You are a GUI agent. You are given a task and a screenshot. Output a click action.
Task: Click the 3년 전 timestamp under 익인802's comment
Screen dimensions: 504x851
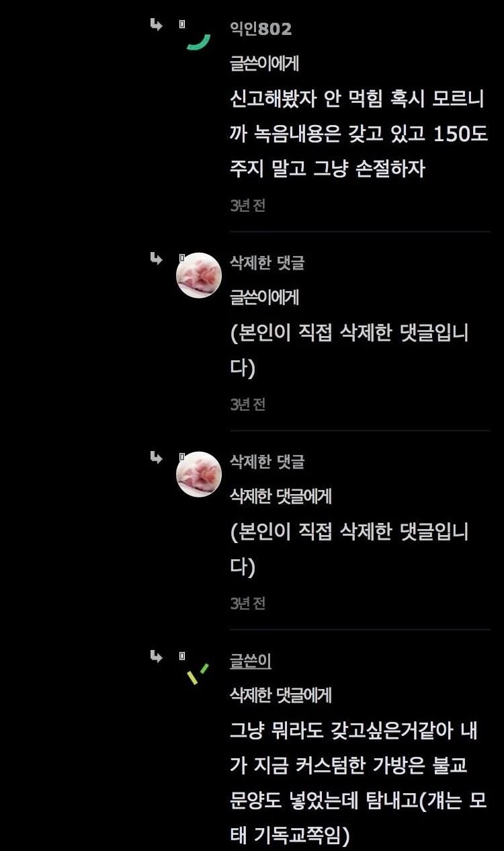coord(247,206)
